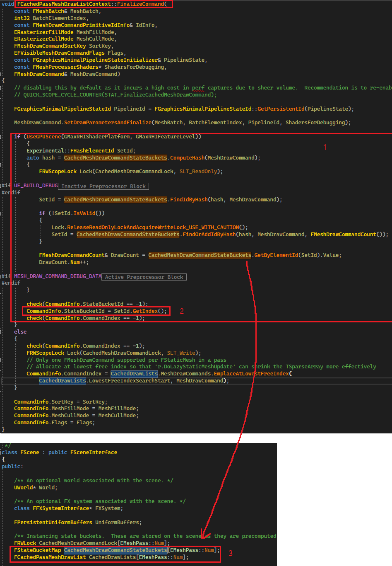The image size is (392, 566).
Task: Click the FFXSystemInterface* FXSystem declaration
Action: point(69,508)
